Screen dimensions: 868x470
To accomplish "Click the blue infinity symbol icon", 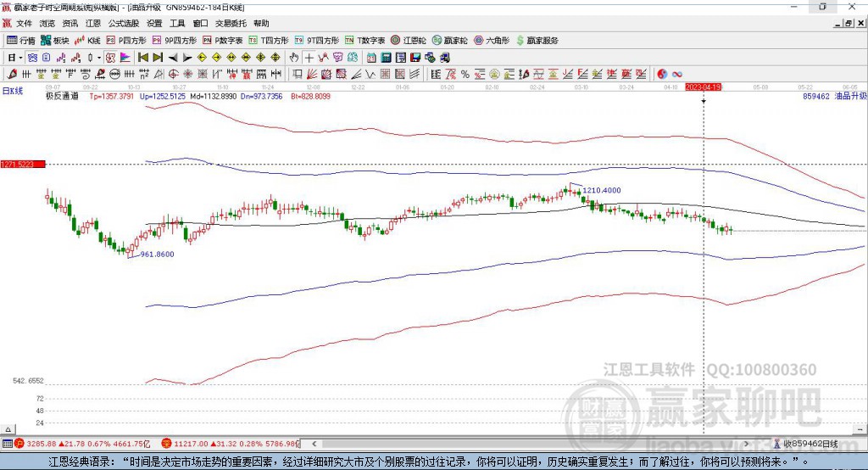I will tap(677, 75).
